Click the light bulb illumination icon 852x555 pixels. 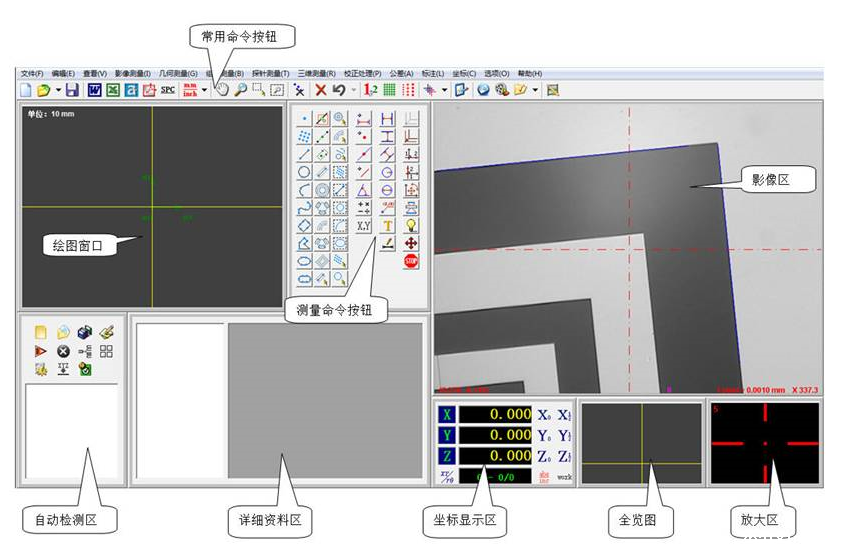click(411, 226)
